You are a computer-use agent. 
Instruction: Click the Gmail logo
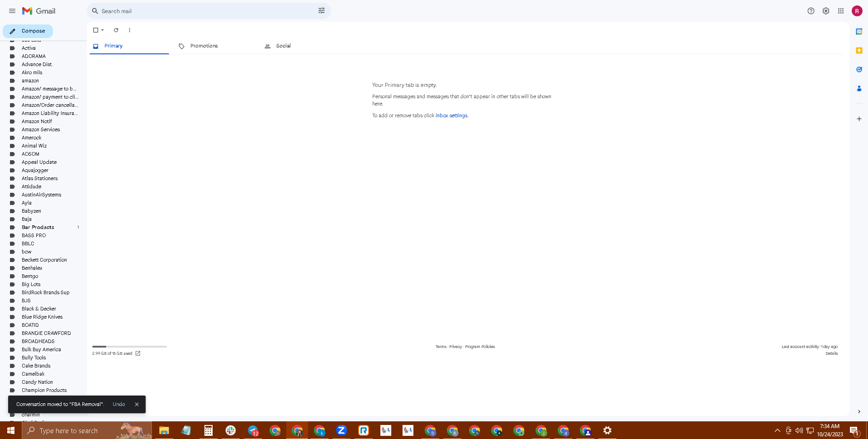(39, 11)
